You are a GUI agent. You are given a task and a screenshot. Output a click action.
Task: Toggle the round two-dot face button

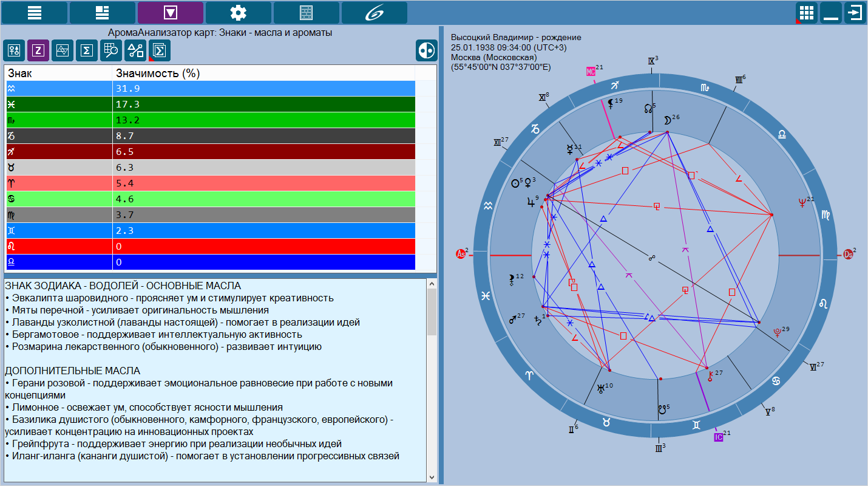tap(426, 51)
